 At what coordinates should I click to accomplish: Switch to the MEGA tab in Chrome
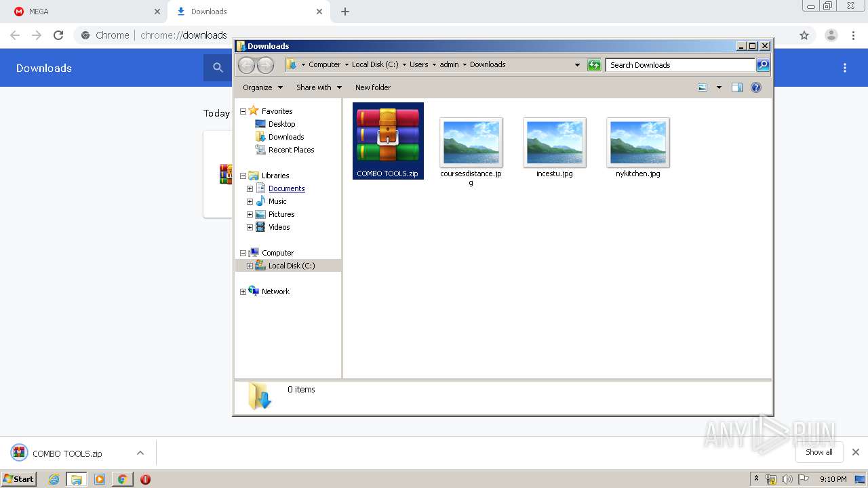coord(85,12)
